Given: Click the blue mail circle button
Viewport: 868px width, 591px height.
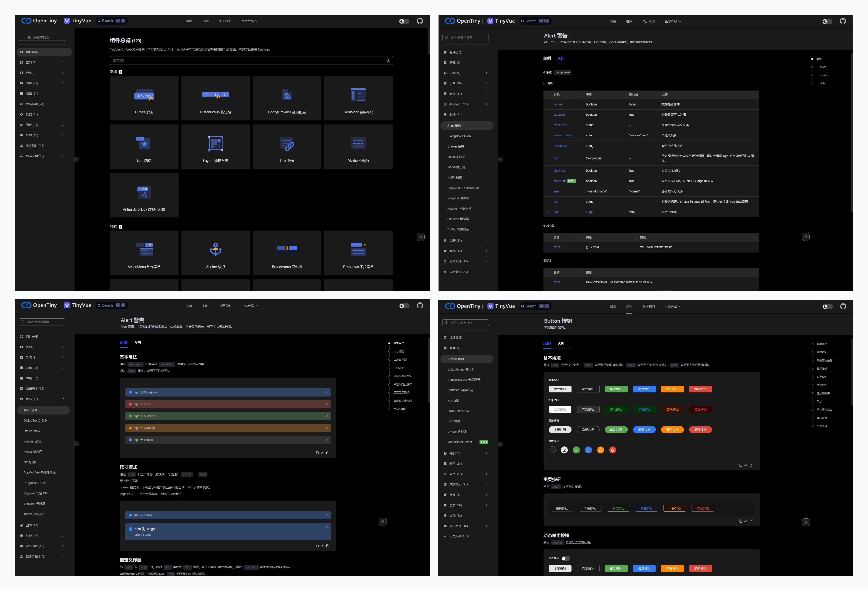Looking at the screenshot, I should pyautogui.click(x=588, y=450).
